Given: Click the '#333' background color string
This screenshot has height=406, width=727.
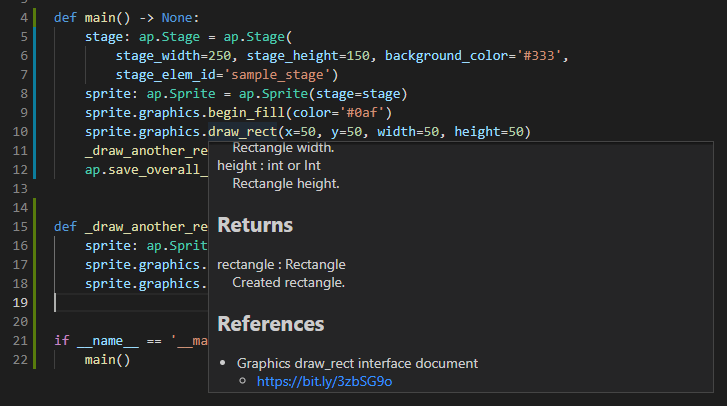Looking at the screenshot, I should 539,56.
